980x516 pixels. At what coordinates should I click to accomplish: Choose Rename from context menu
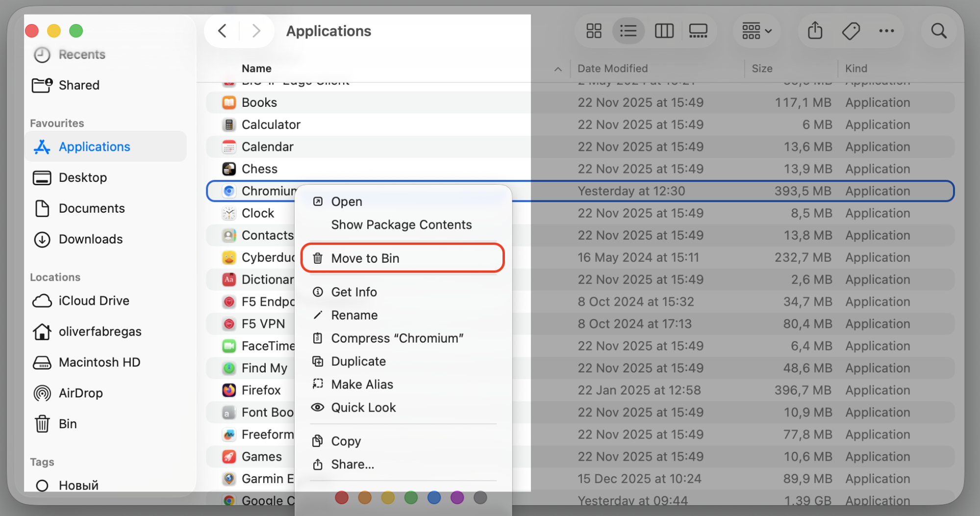coord(403,315)
